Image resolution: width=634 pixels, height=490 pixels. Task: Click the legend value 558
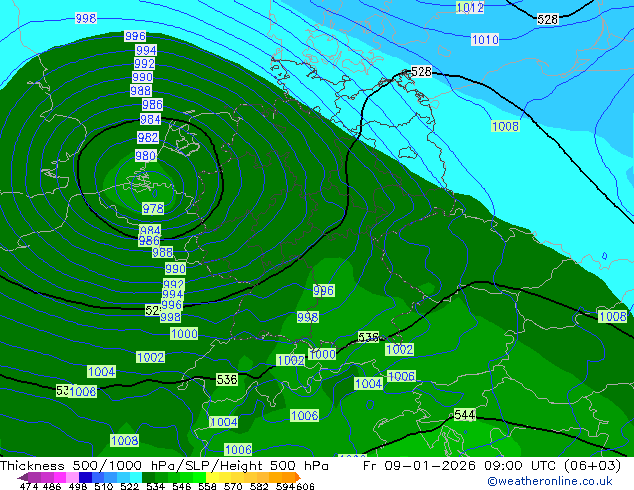[207, 486]
